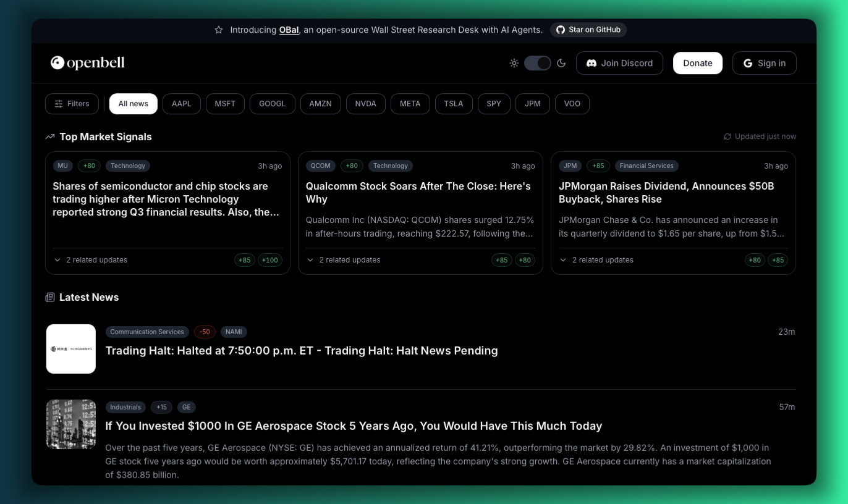Filter news by TSLA ticker

tap(454, 104)
